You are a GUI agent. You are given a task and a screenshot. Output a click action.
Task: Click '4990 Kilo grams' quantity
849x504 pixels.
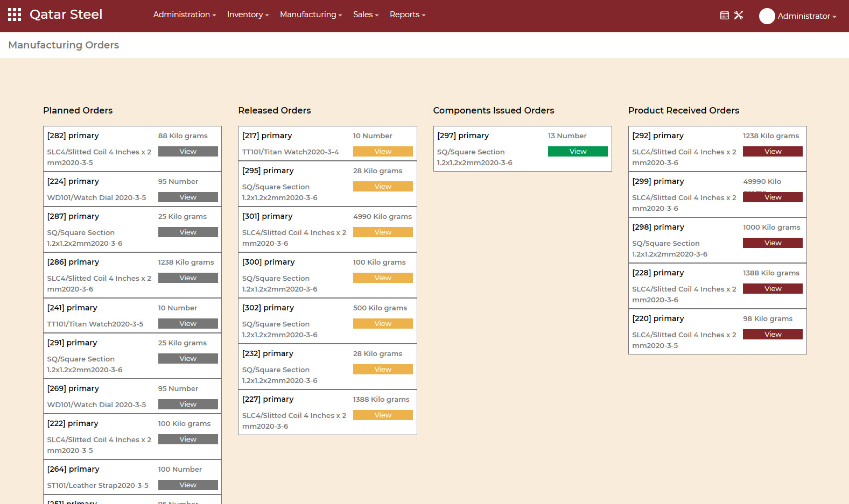tap(382, 216)
